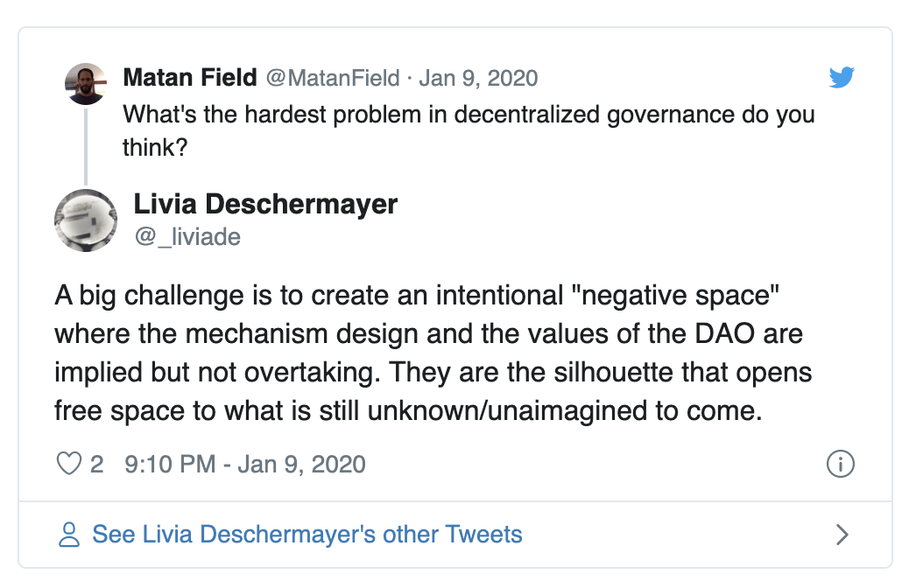
Task: Like the tweet with heart icon
Action: [x=68, y=464]
